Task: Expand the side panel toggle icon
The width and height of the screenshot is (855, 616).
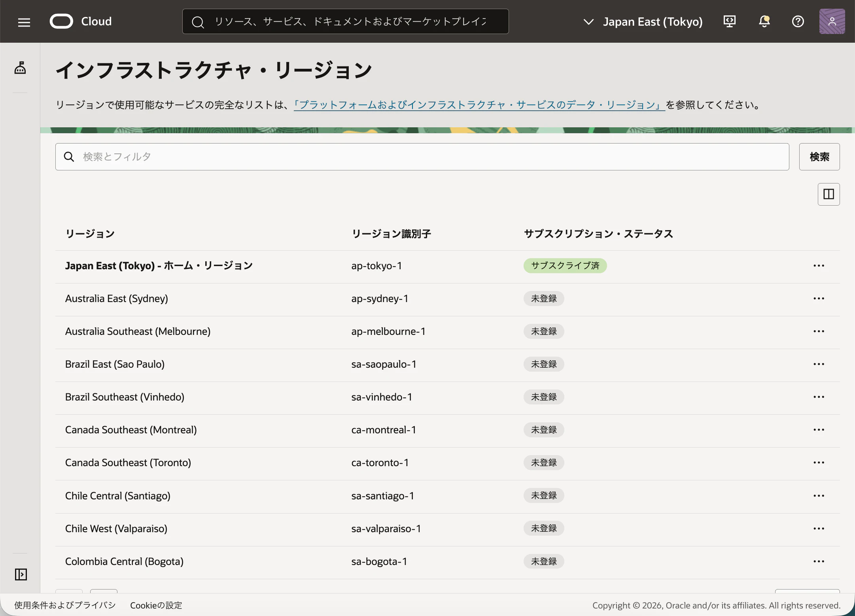Action: [x=21, y=574]
